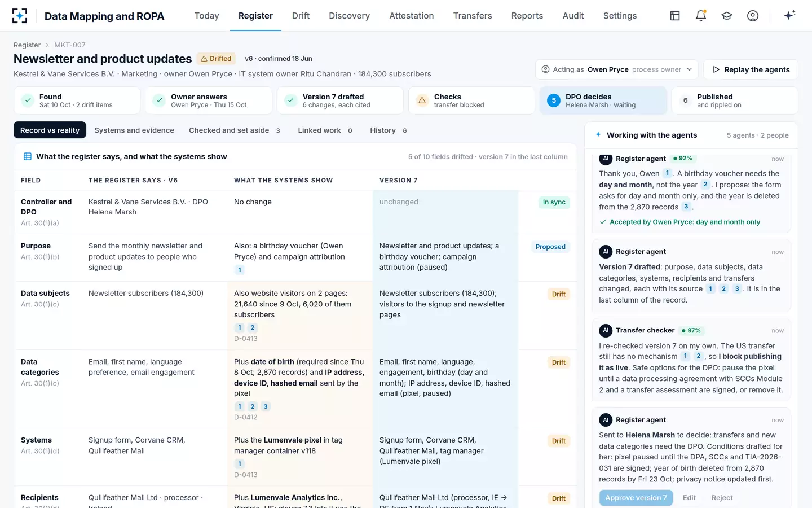Switch to History tab
Viewport: 812px width, 508px height.
tap(389, 130)
